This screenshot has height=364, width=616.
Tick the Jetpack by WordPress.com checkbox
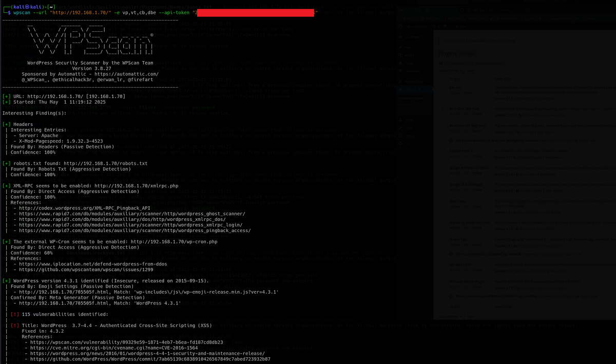coord(444,223)
